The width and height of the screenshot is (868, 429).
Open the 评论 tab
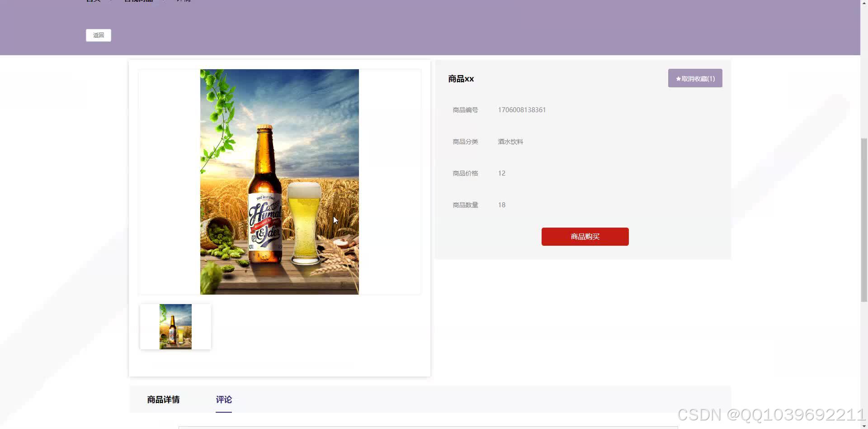[224, 400]
